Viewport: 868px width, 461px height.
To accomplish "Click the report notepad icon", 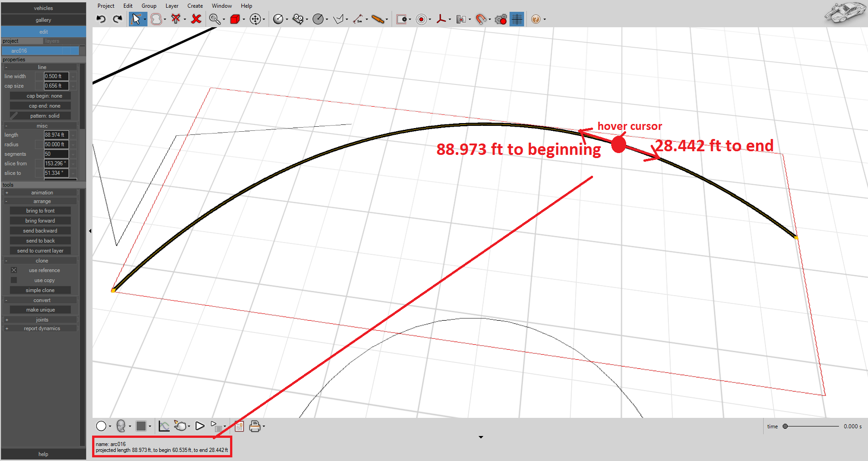I will [239, 426].
